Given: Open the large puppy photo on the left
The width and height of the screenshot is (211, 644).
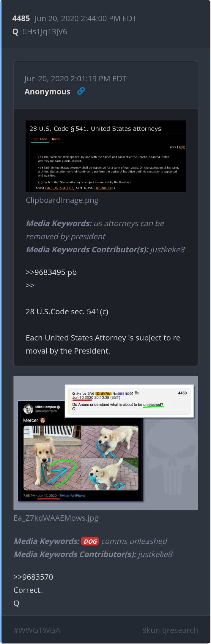Looking at the screenshot, I should (52, 458).
